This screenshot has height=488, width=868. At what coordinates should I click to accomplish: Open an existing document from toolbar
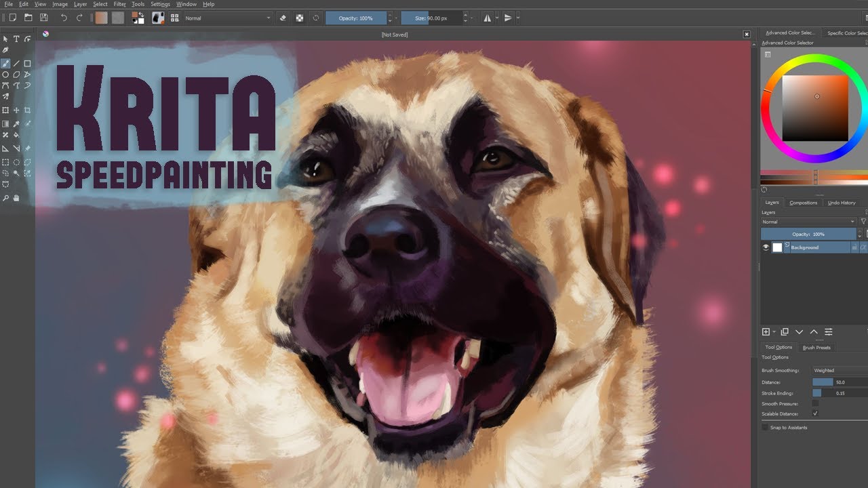(x=28, y=18)
